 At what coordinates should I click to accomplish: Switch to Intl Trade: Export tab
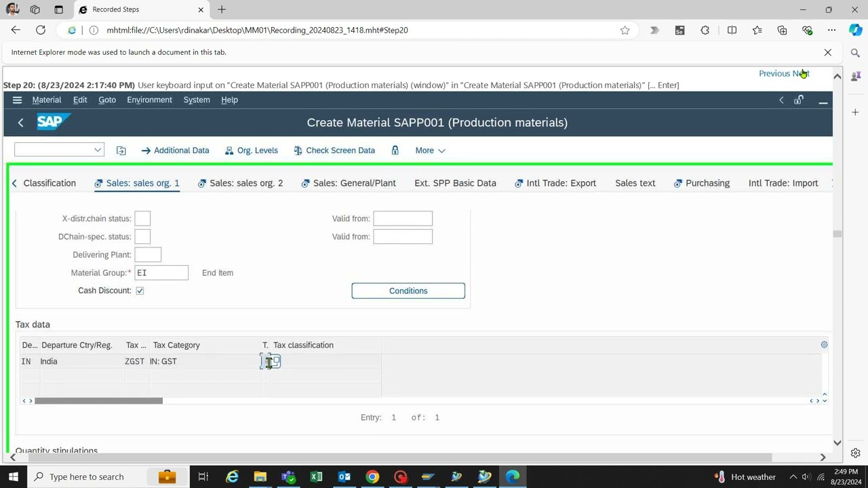[555, 183]
